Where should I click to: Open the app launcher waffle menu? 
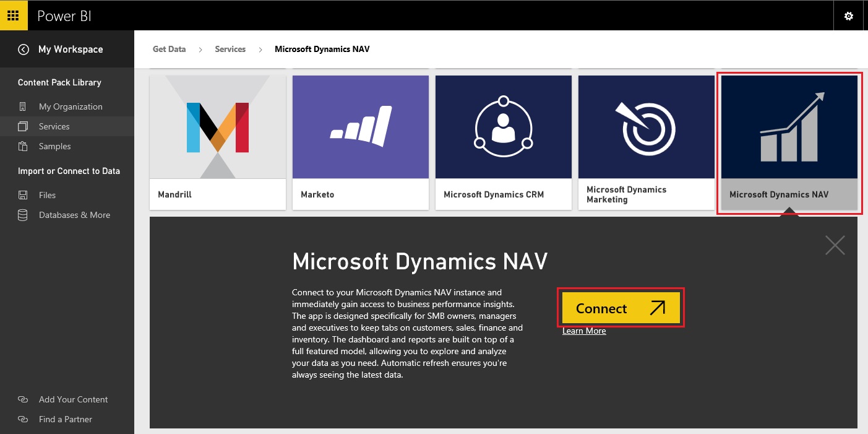(x=13, y=15)
